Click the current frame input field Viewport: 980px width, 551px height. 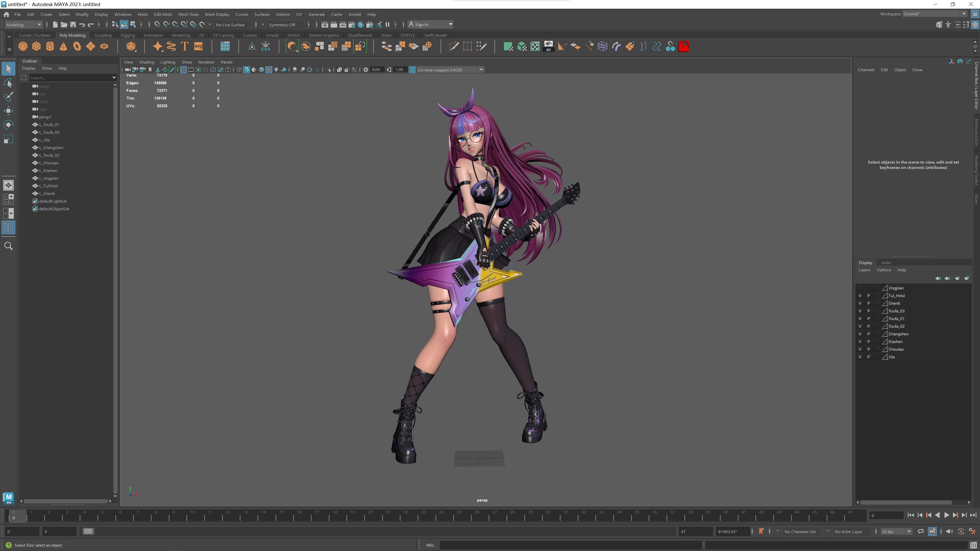[x=886, y=515]
